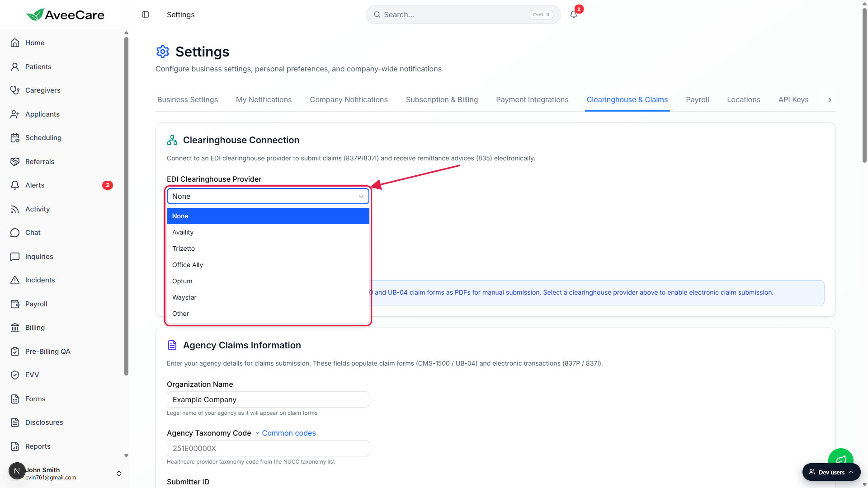Click the Incidents warning icon
Screen dimensions: 868x488
click(x=15, y=280)
